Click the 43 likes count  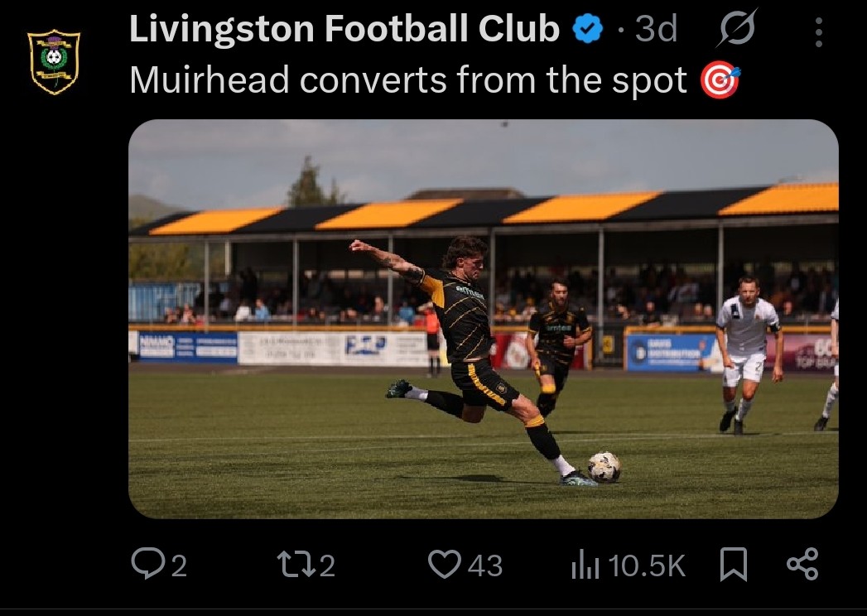coord(484,565)
